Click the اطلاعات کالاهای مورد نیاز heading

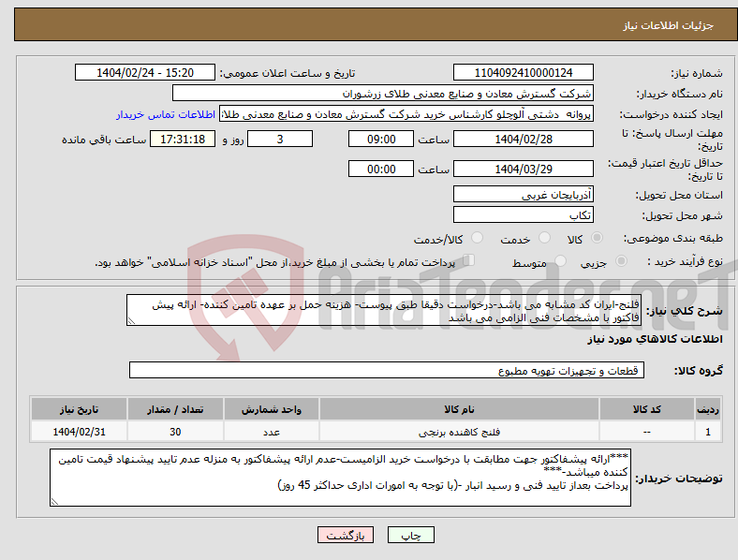(655, 339)
